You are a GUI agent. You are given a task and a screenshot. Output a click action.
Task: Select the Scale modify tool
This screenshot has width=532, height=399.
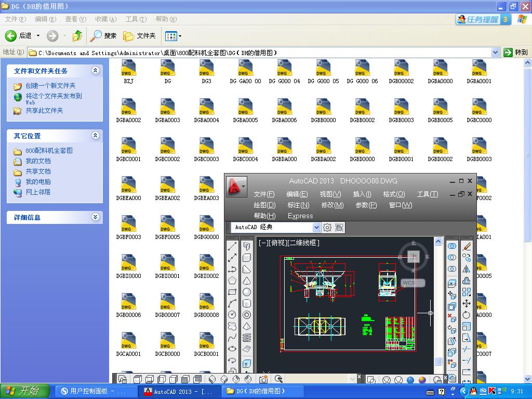coord(467,326)
